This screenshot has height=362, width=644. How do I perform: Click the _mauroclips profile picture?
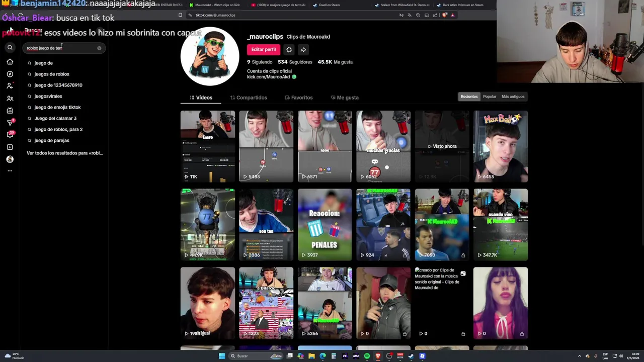point(210,56)
